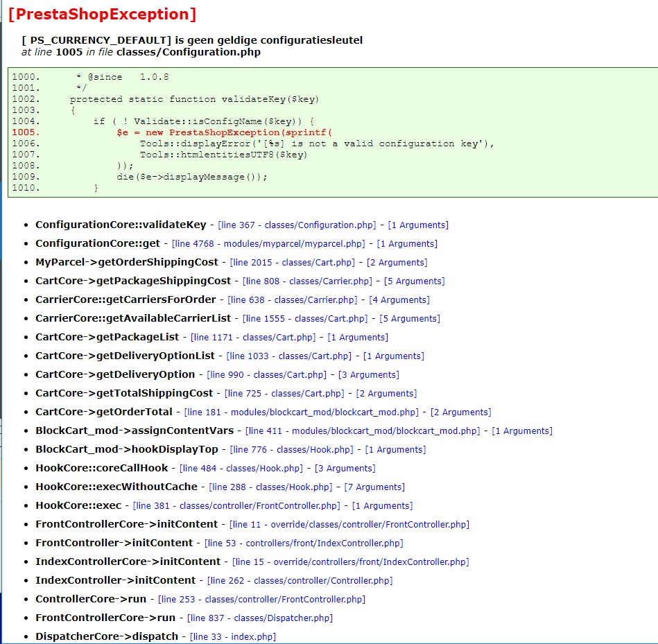
Task: Open the line 367 classes/Configuration.php link
Action: tap(297, 225)
